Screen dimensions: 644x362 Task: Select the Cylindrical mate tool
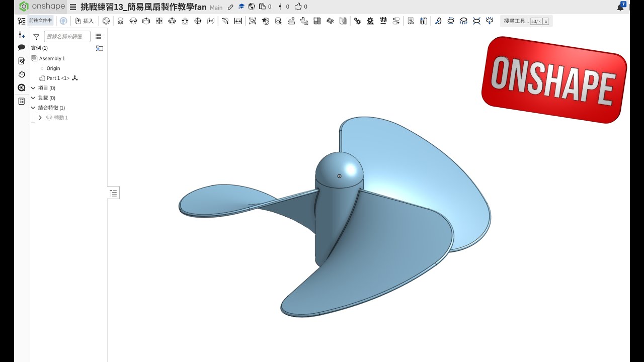pyautogui.click(x=172, y=21)
